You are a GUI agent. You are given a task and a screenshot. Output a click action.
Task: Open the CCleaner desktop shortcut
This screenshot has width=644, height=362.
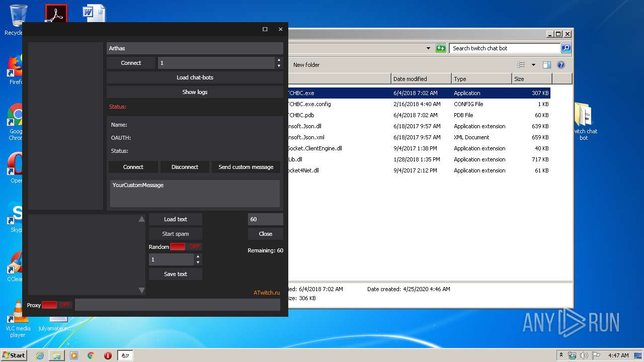tap(15, 266)
